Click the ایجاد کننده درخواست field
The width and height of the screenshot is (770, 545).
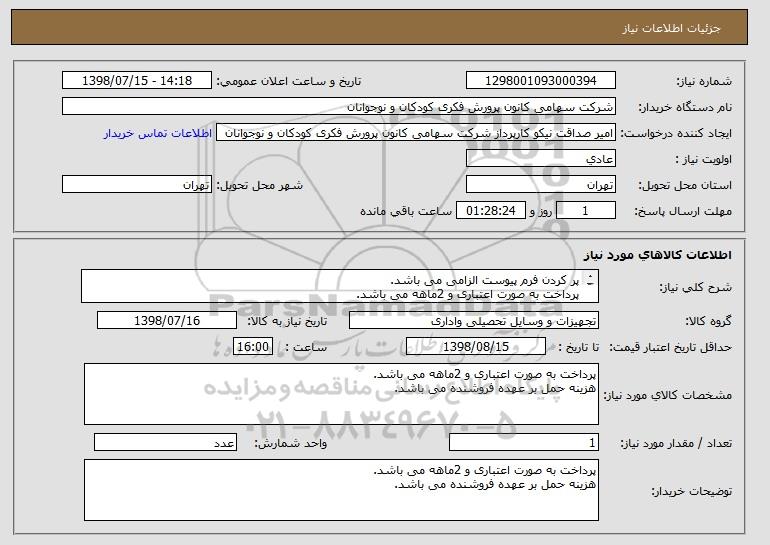pos(416,133)
